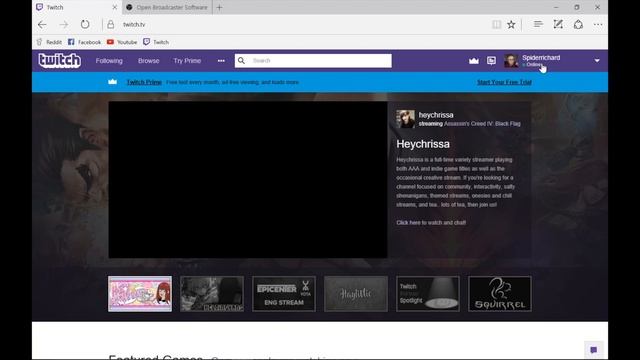Expand the user account dropdown arrow

pos(597,61)
